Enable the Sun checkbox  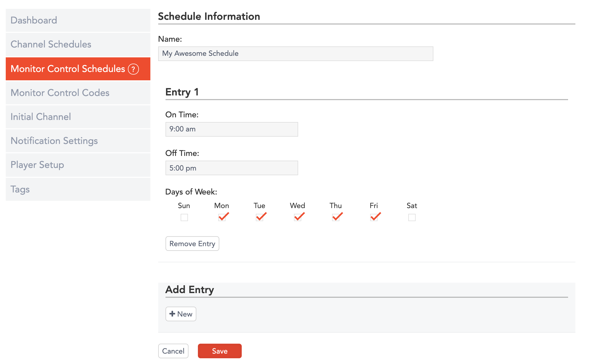pyautogui.click(x=184, y=217)
